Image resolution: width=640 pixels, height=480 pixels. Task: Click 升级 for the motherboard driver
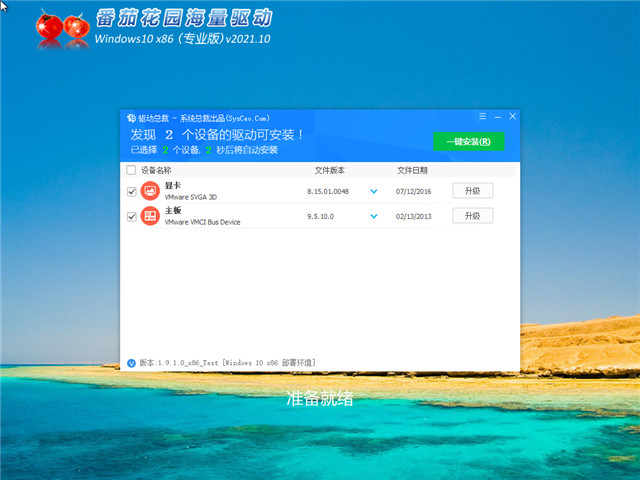click(472, 216)
